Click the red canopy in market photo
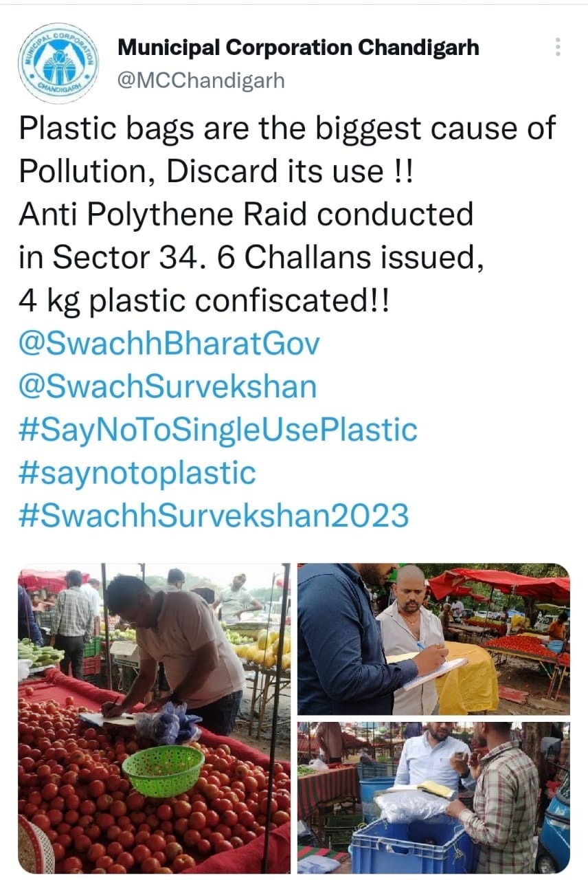Viewport: 588px width, 880px height. [x=499, y=584]
